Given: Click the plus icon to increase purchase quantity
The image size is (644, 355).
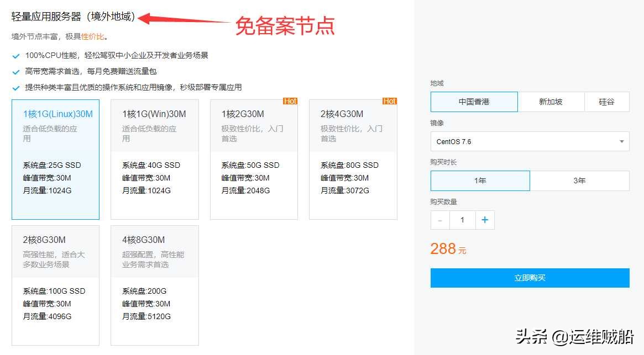Looking at the screenshot, I should (485, 220).
